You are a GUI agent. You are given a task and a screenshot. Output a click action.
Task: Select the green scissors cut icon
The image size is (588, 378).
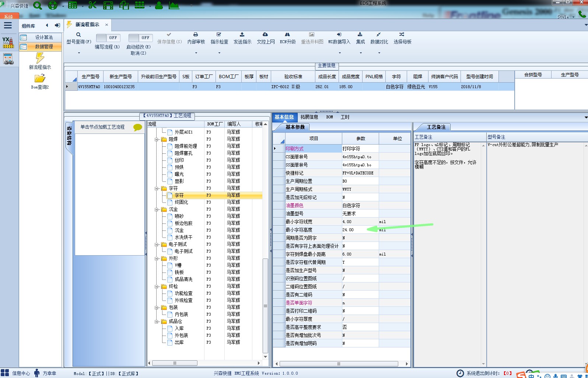point(92,5)
